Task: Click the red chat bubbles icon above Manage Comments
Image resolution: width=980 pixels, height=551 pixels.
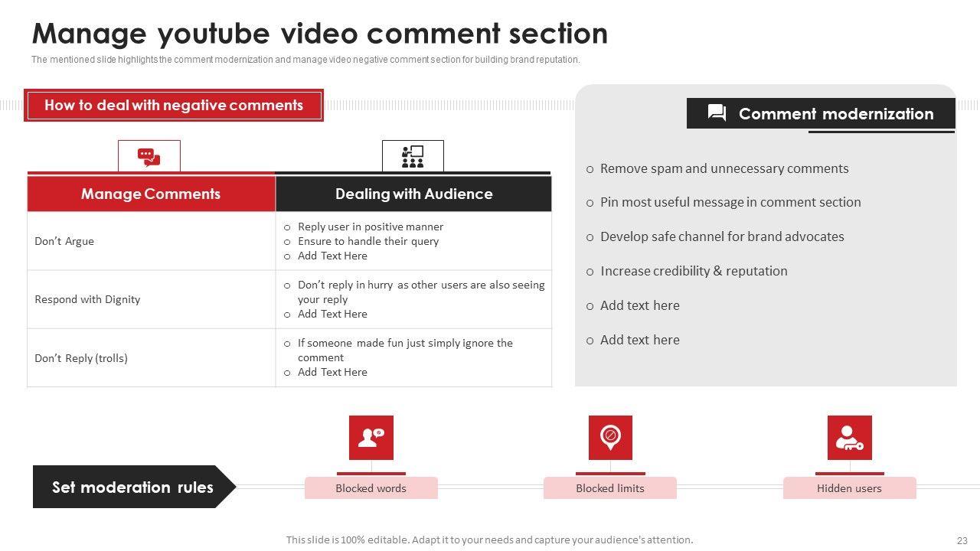Action: click(149, 157)
